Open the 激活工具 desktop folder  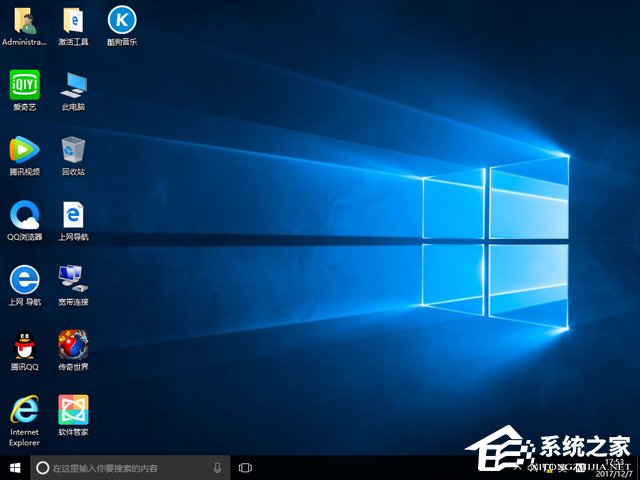(73, 20)
